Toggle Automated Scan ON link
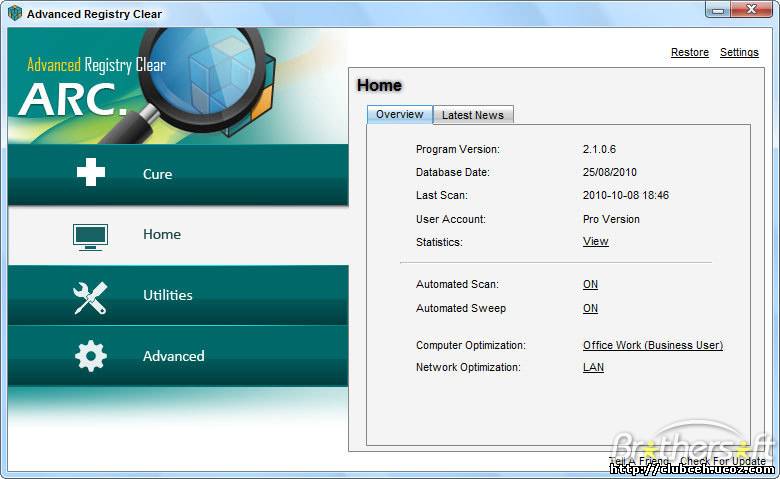This screenshot has height=479, width=780. [x=590, y=284]
